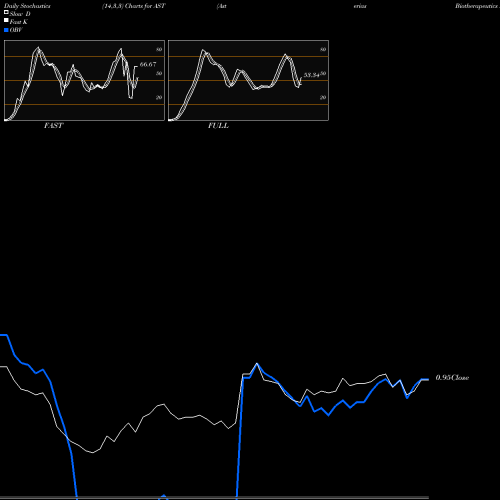This screenshot has height=500, width=500.
Task: Click the 20 level label in FAST chart
Action: pyautogui.click(x=159, y=97)
